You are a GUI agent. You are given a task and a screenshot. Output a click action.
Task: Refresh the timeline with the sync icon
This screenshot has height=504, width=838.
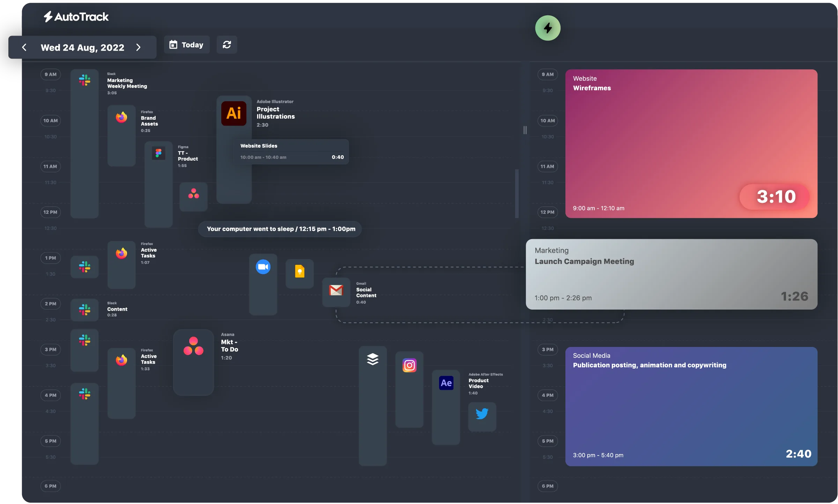227,45
